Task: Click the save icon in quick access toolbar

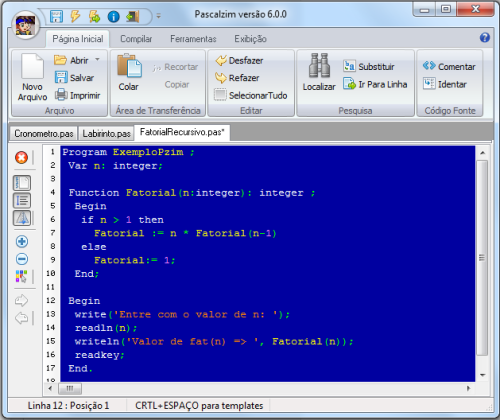Action: coord(56,16)
